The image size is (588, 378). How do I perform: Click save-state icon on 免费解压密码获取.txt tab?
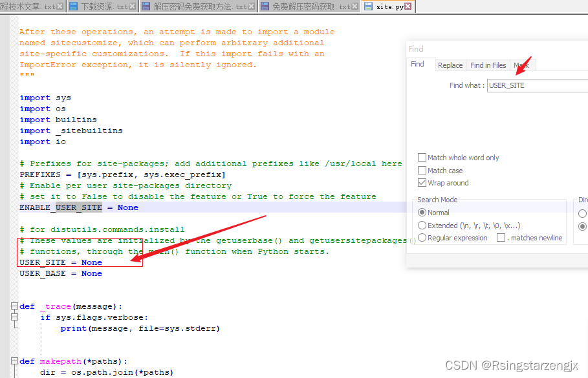[265, 6]
